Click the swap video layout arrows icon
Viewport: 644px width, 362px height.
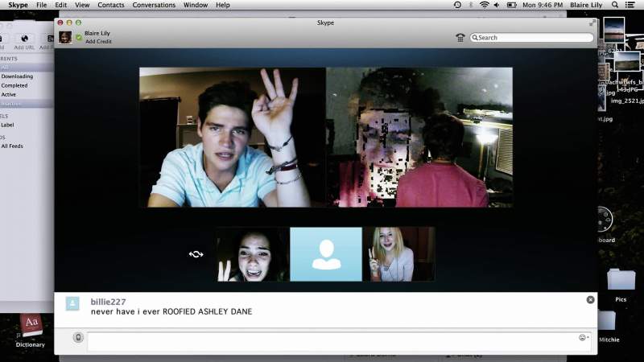click(x=196, y=254)
